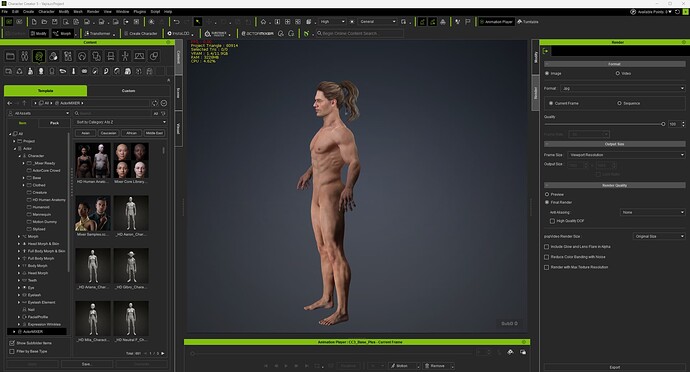Open the Format jpg dropdown
This screenshot has height=372, width=690.
[x=623, y=88]
